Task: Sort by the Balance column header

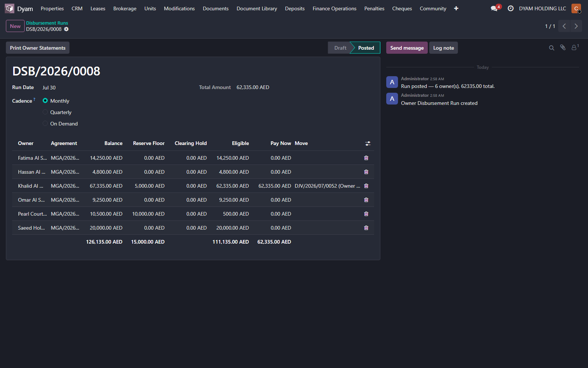Action: tap(113, 143)
